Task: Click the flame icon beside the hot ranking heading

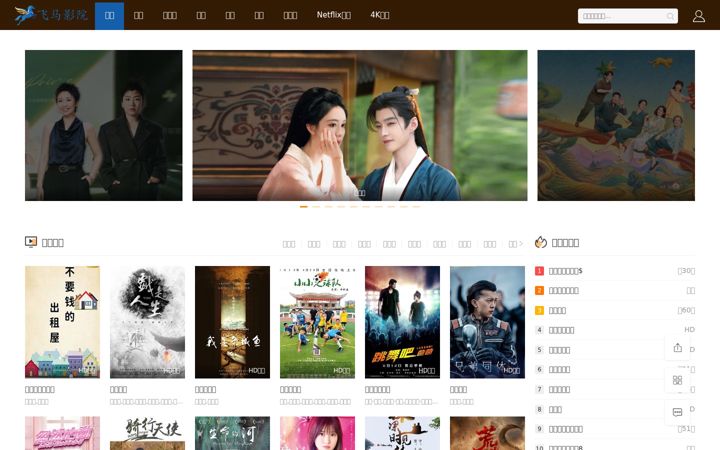Action: (541, 242)
